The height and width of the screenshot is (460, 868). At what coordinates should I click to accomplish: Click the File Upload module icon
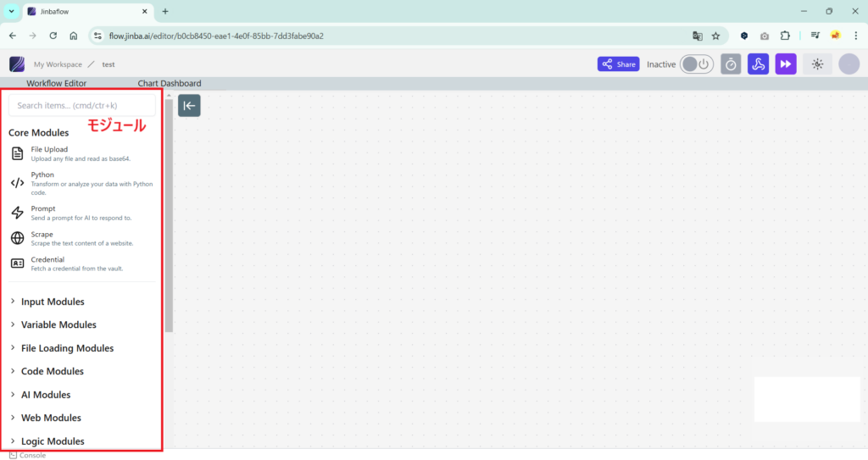[17, 153]
